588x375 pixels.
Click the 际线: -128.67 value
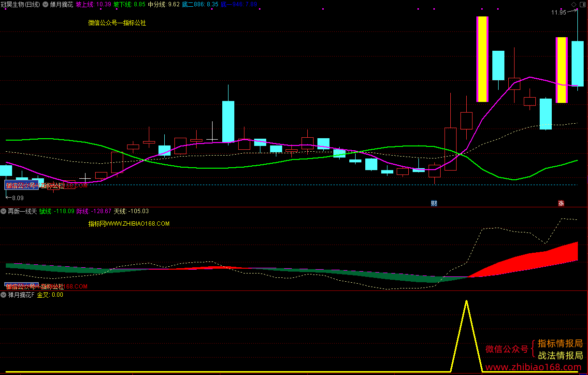tap(94, 211)
